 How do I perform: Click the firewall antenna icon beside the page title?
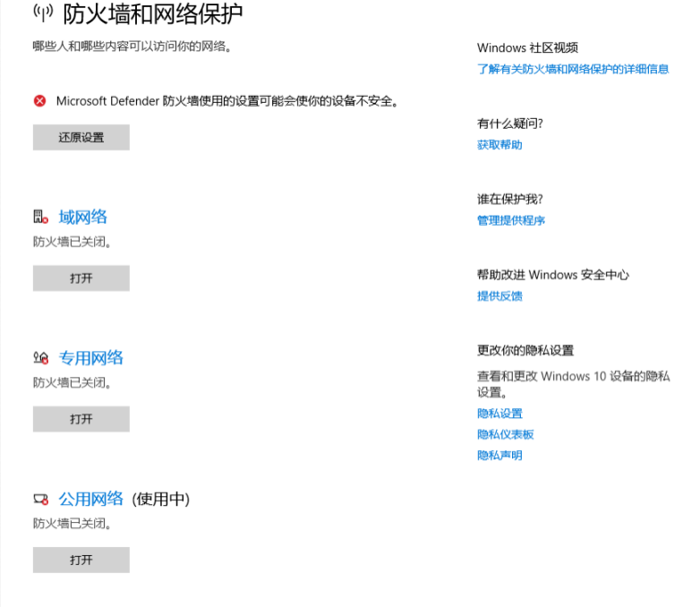pos(43,13)
